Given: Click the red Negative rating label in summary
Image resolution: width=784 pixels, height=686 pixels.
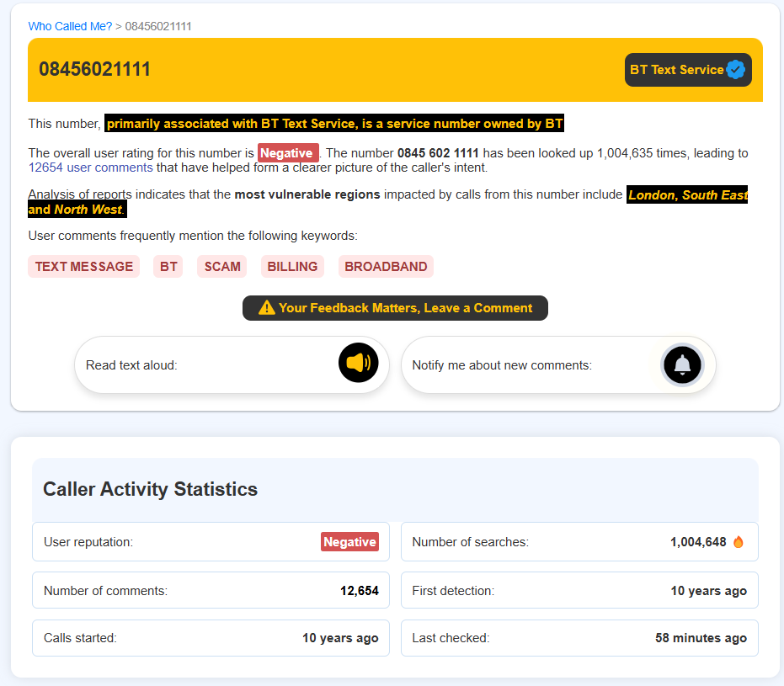Looking at the screenshot, I should tap(287, 153).
